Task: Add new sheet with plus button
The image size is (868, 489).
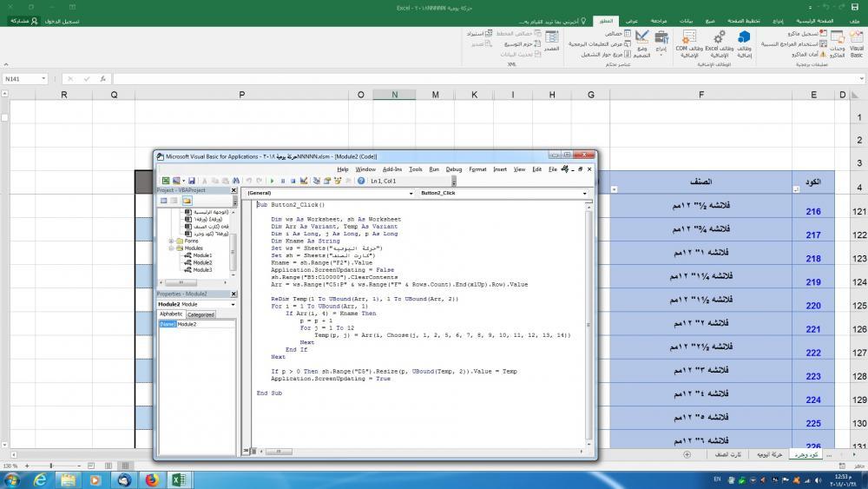Action: coord(687,454)
